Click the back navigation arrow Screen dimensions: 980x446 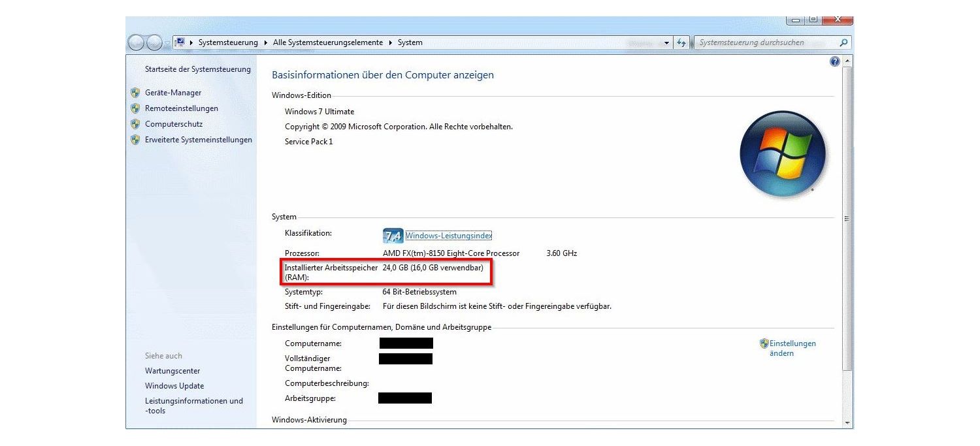[x=137, y=42]
